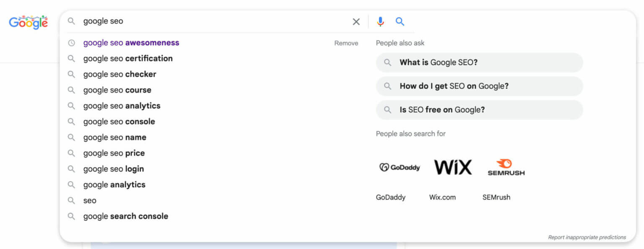Choose the google seo console suggestion
The image size is (644, 249).
[214, 122]
